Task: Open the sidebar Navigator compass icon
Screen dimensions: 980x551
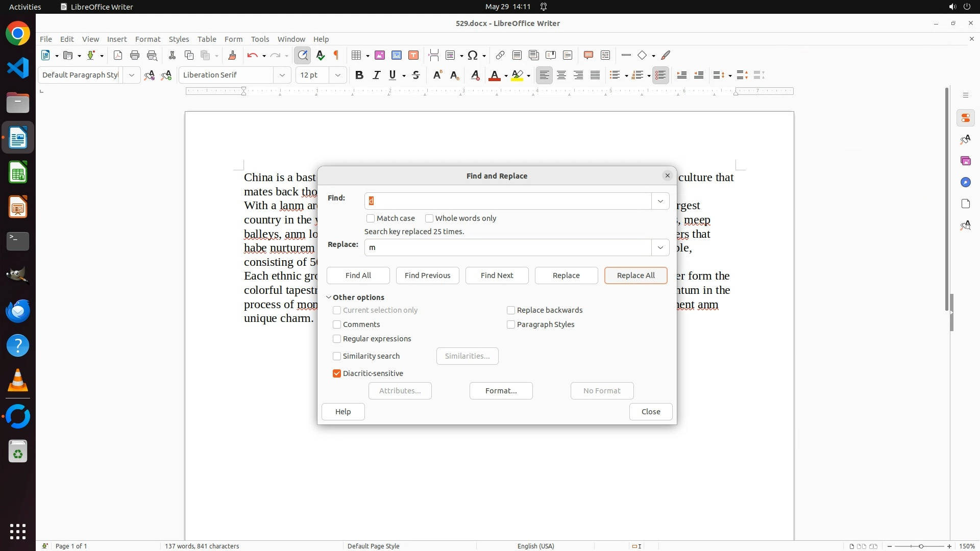Action: [965, 182]
